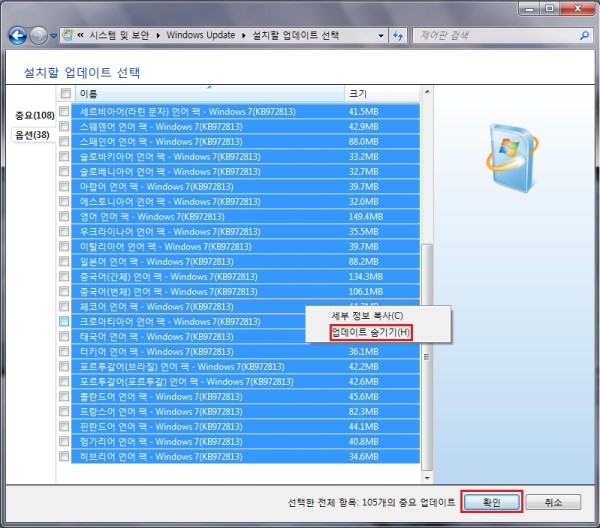The height and width of the screenshot is (528, 600).
Task: Check the 크로아티아어 언어 팩 checkbox
Action: (x=65, y=322)
